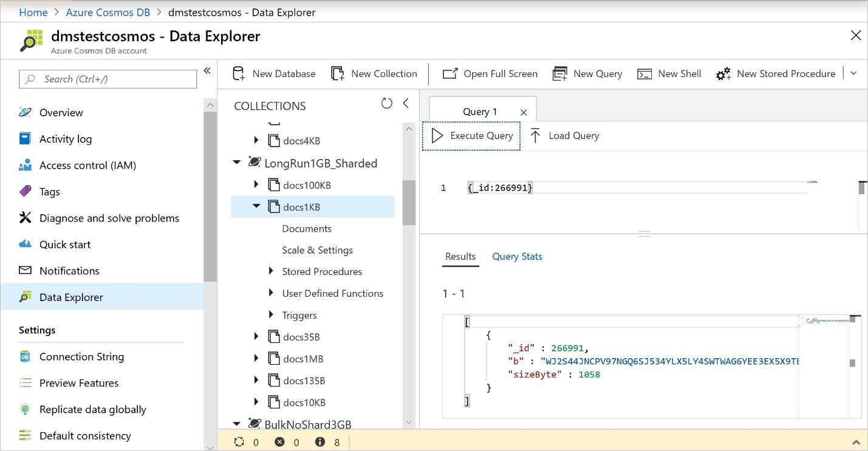This screenshot has height=451, width=868.
Task: Click the New Collection icon
Action: coord(338,73)
